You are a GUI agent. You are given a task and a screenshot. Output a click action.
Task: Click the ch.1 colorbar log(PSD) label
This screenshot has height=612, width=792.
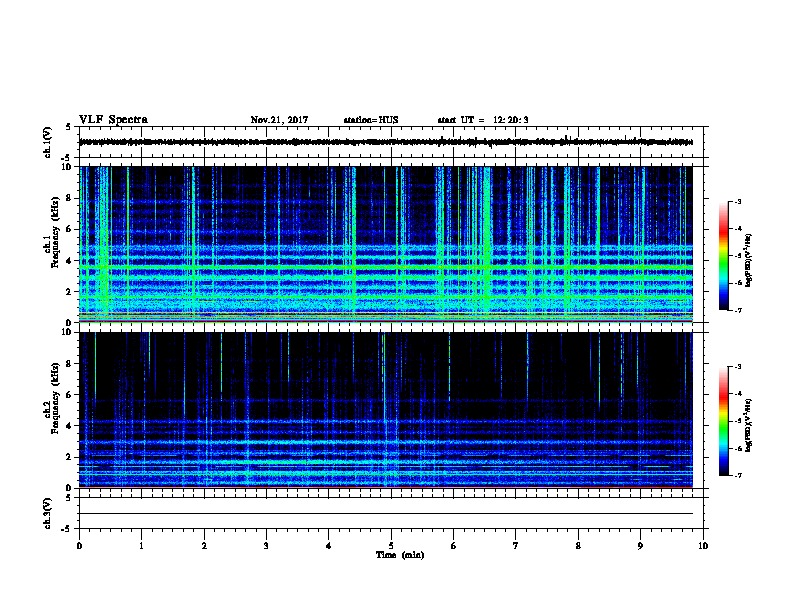tap(748, 261)
